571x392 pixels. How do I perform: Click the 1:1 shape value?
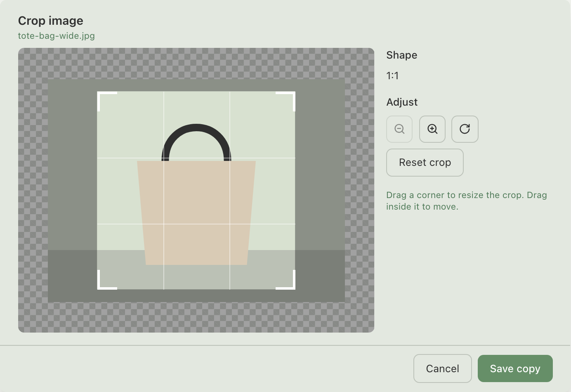pyautogui.click(x=392, y=76)
